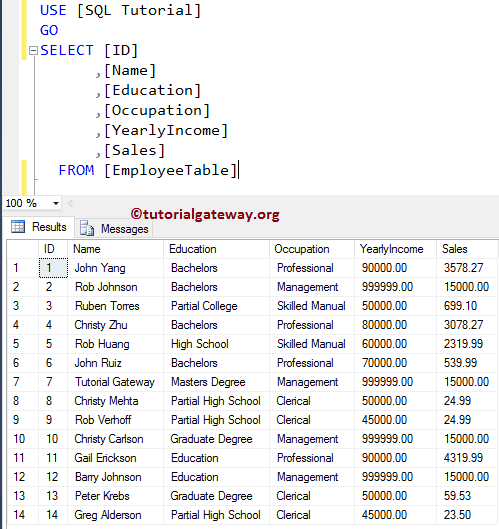The image size is (499, 529).
Task: Click the Christy Mehta name cell
Action: click(x=115, y=401)
